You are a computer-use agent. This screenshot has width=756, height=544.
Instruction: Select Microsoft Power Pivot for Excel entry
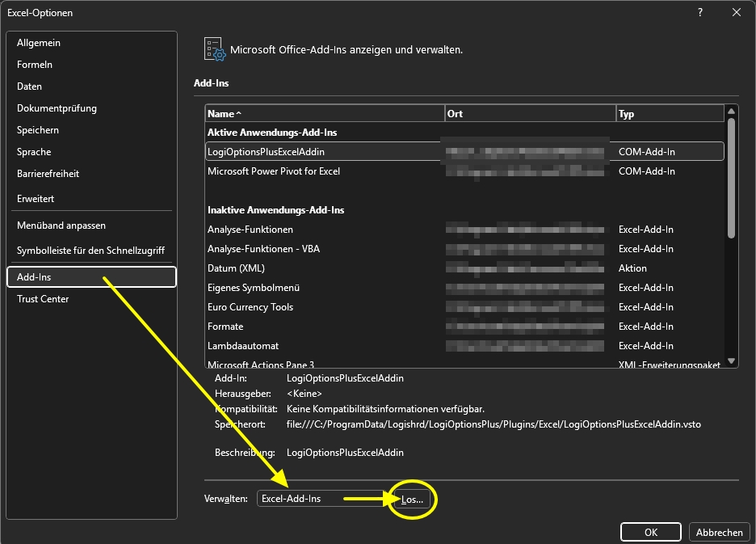[274, 171]
